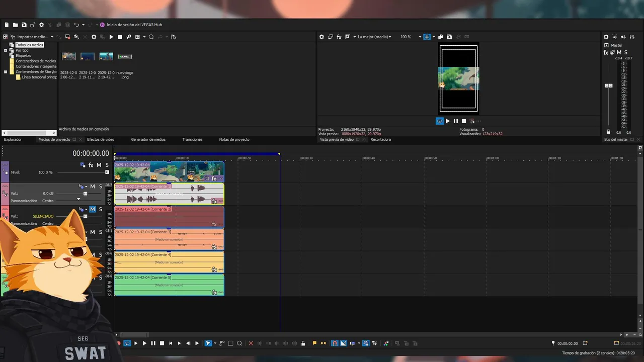This screenshot has height=362, width=644.
Task: Open overlays dropdown arrow beside grid icon
Action: [x=433, y=37]
